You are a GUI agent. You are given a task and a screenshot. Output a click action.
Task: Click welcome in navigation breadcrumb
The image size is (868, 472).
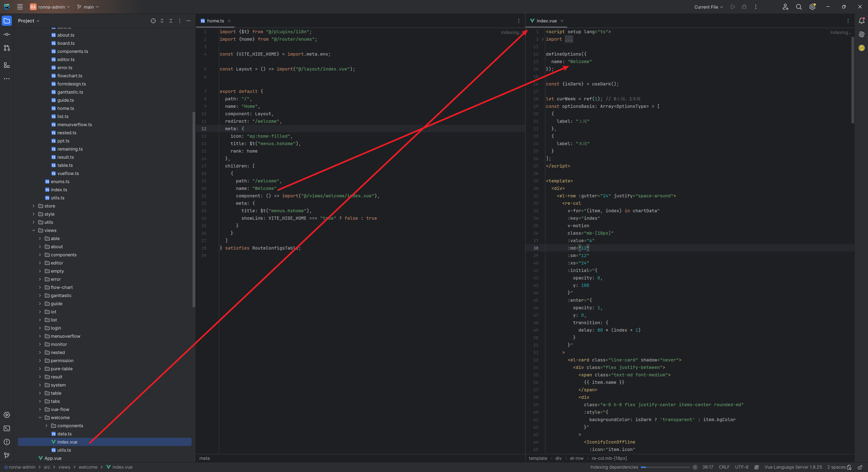pos(88,467)
